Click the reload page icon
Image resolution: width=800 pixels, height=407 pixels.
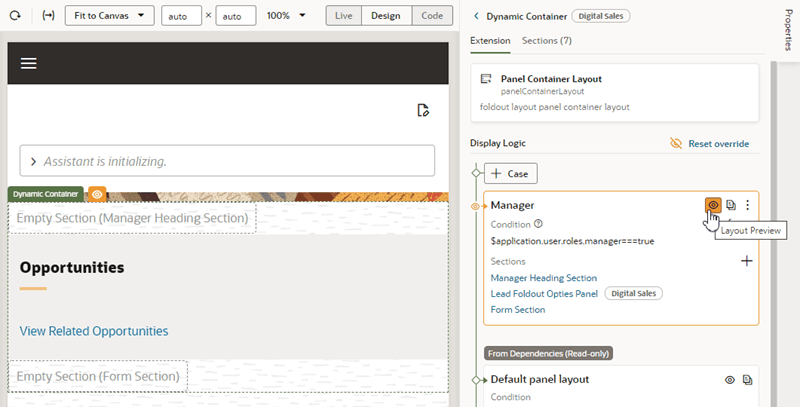pyautogui.click(x=15, y=16)
